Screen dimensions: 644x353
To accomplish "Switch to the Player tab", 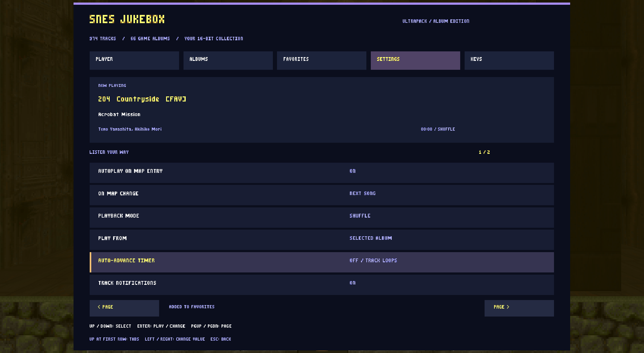I will (x=134, y=61).
